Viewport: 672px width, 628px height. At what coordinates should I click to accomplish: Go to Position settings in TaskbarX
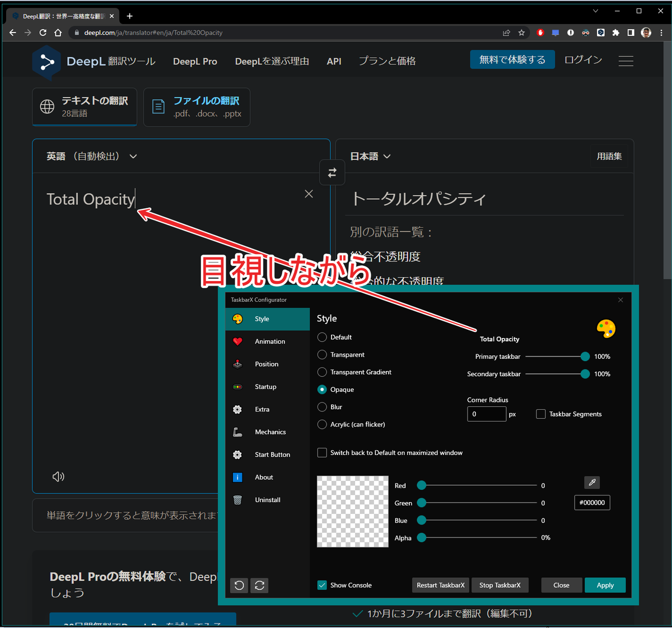point(268,364)
